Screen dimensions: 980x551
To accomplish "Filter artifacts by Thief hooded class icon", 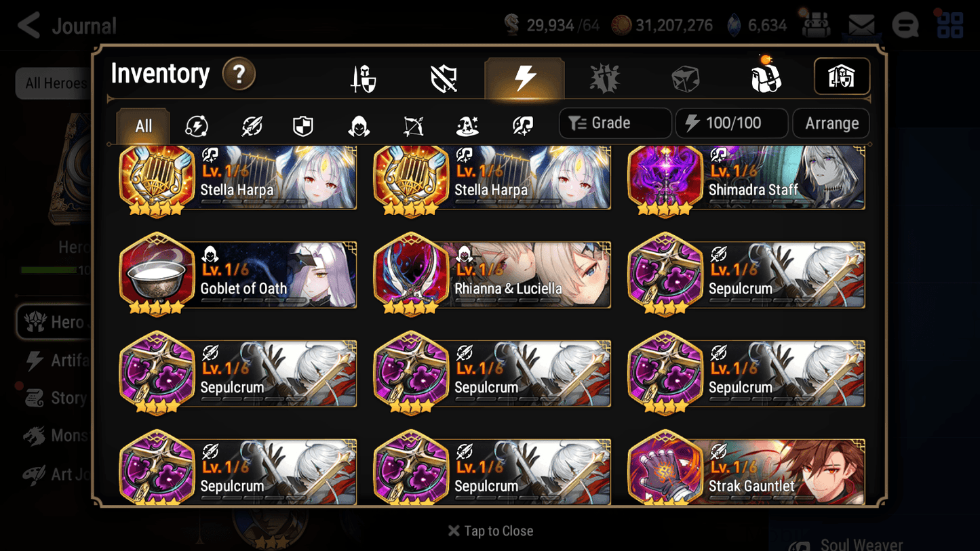I will pos(359,126).
